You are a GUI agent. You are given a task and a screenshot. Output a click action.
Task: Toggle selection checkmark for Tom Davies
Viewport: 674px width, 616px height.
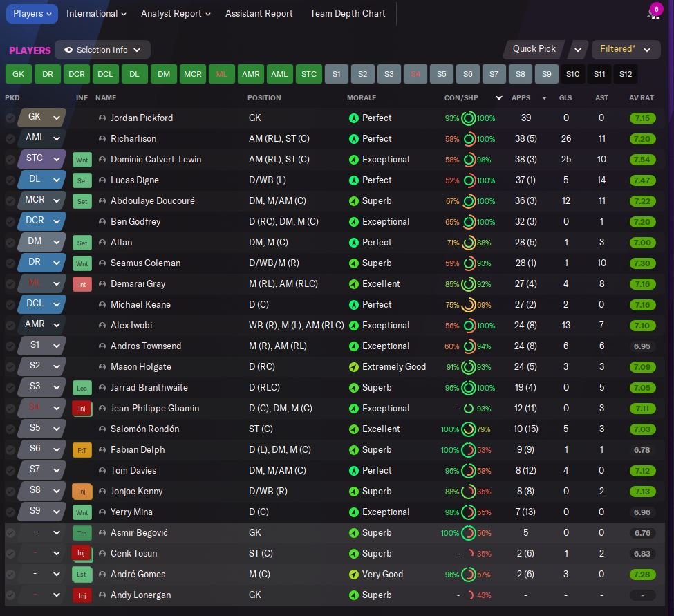tap(10, 470)
